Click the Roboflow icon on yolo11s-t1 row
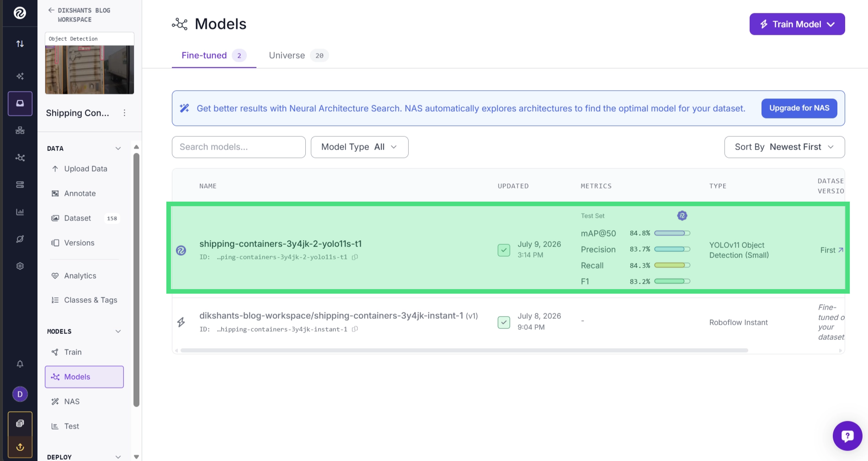868x461 pixels. [181, 250]
